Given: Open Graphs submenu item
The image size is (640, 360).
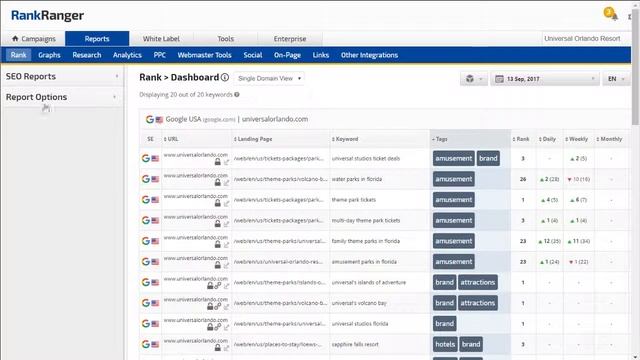Looking at the screenshot, I should (x=49, y=55).
